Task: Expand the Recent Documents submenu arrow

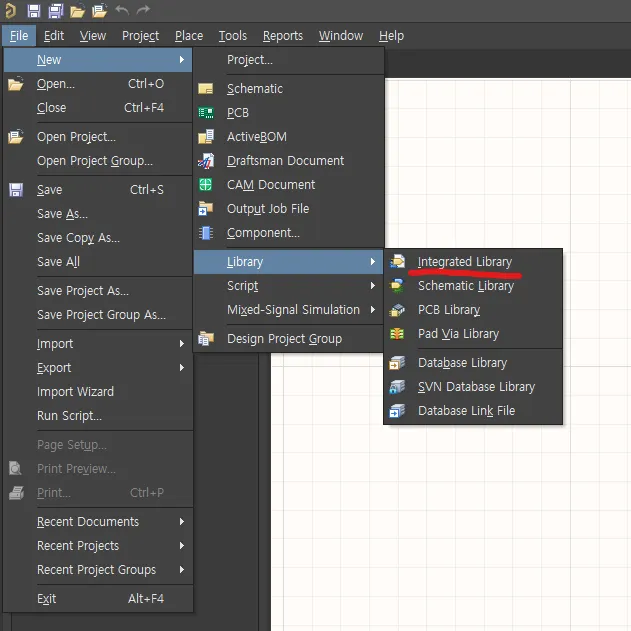Action: [182, 522]
